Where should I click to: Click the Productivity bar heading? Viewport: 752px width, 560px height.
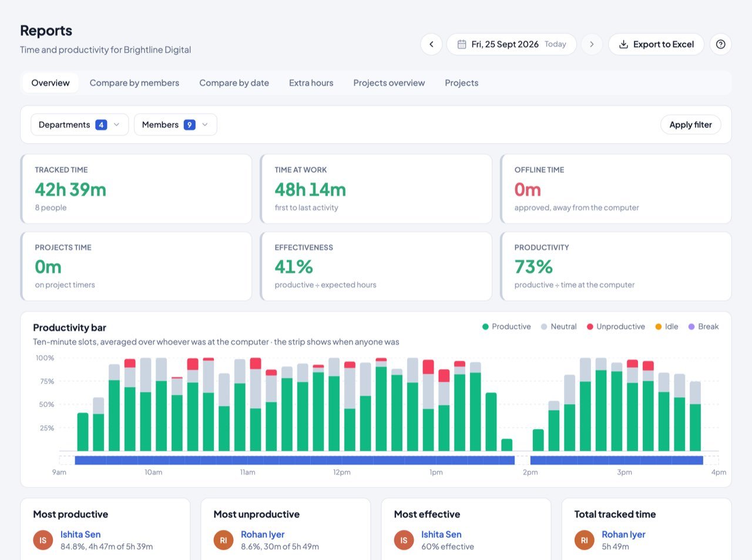[x=69, y=327]
